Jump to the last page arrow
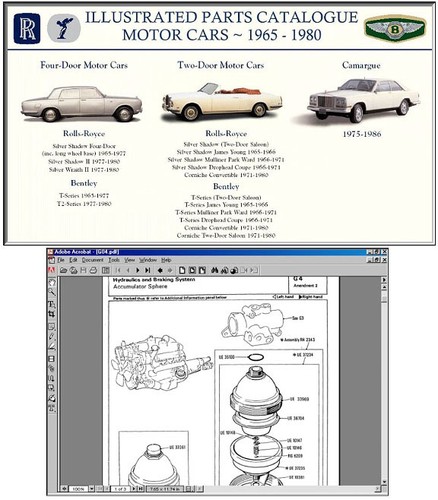438x500 pixels. coord(148,270)
